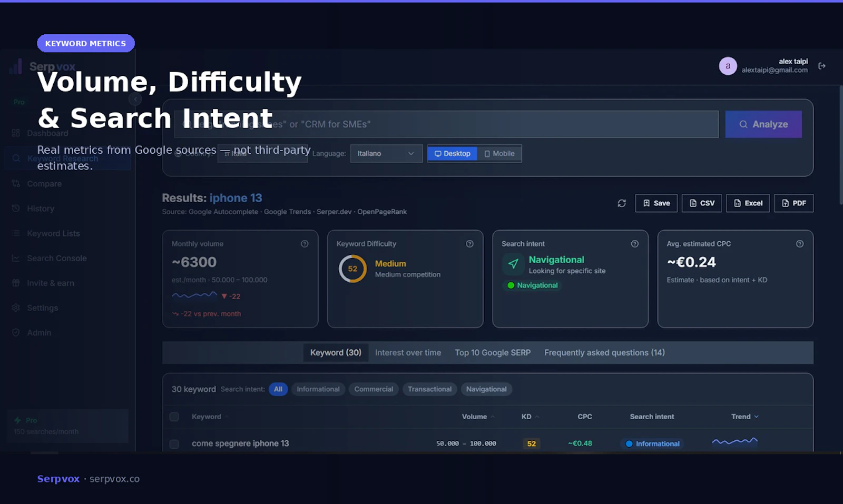Click the Admin shield icon
Image resolution: width=843 pixels, height=504 pixels.
pyautogui.click(x=16, y=333)
